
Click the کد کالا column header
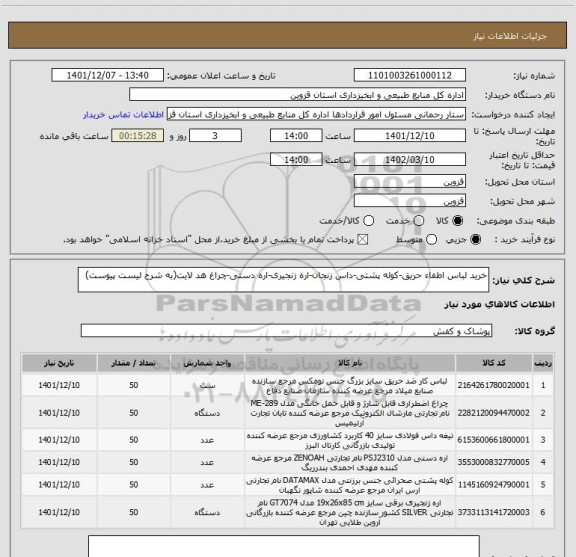point(494,363)
